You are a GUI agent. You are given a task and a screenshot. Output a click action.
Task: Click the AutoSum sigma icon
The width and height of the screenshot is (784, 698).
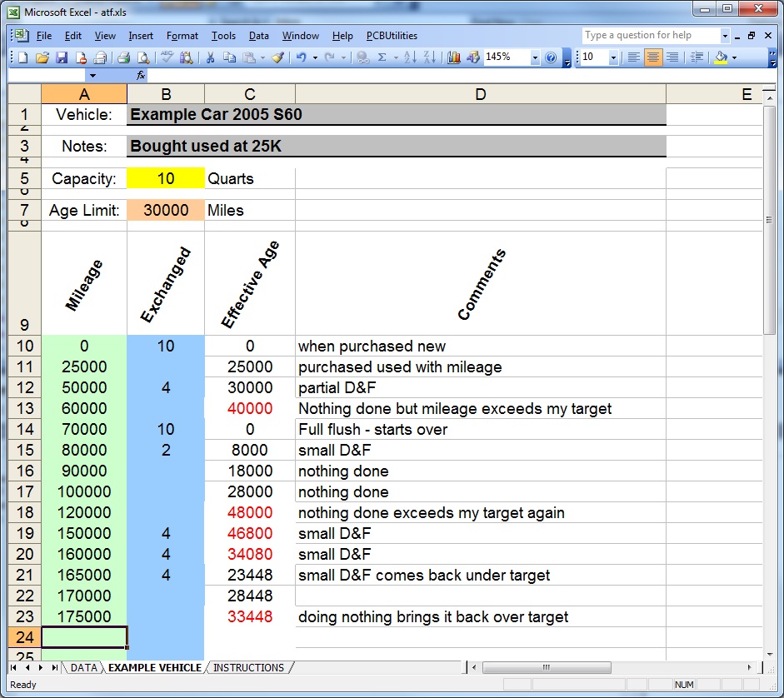382,57
